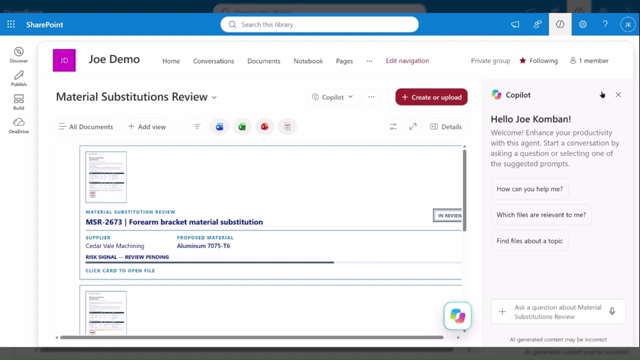Open the MSR-2673 document thumbnail
640x360 pixels.
click(106, 177)
